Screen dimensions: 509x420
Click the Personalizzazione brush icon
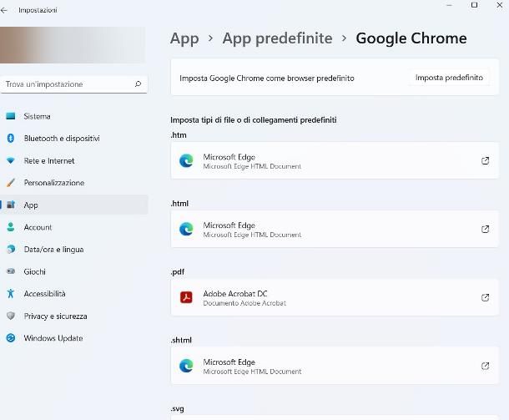point(11,183)
